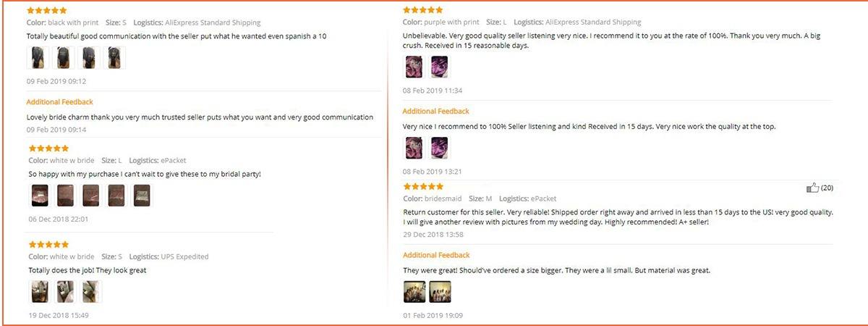Image resolution: width=868 pixels, height=326 pixels.
Task: View first group photo in bridesmaid feedback
Action: pyautogui.click(x=414, y=292)
